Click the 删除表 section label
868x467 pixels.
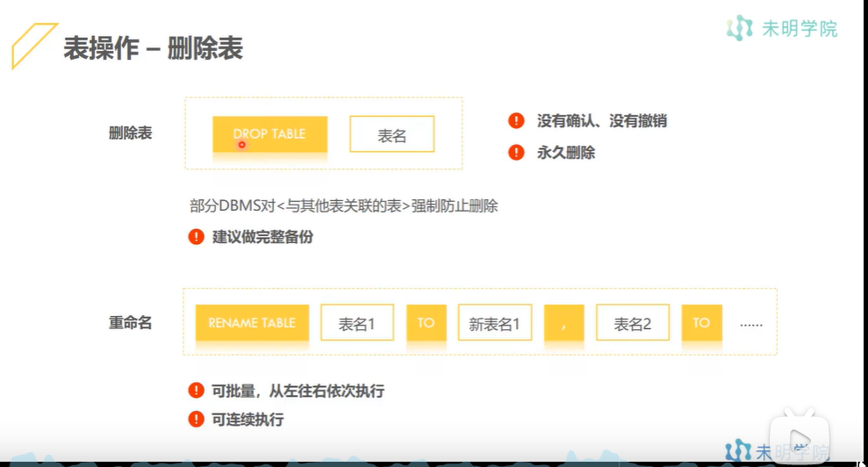[x=130, y=133]
